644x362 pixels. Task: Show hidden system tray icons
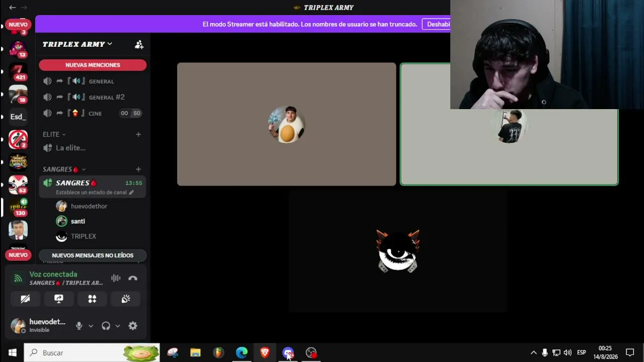click(533, 353)
